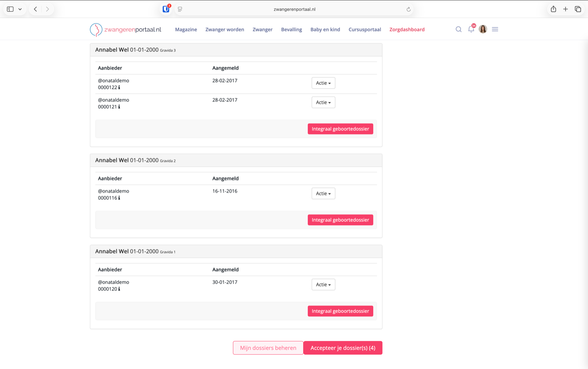The width and height of the screenshot is (588, 369).
Task: Click the info icon beside 0000116
Action: click(x=119, y=198)
